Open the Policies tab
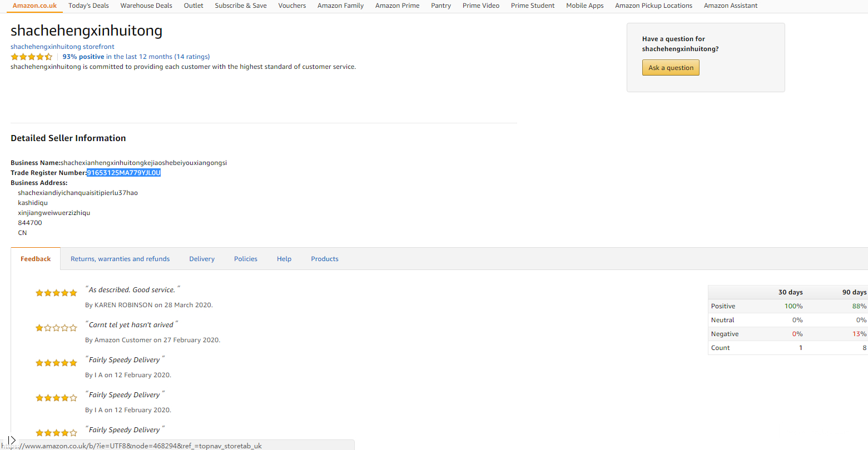Image resolution: width=868 pixels, height=450 pixels. pyautogui.click(x=246, y=259)
